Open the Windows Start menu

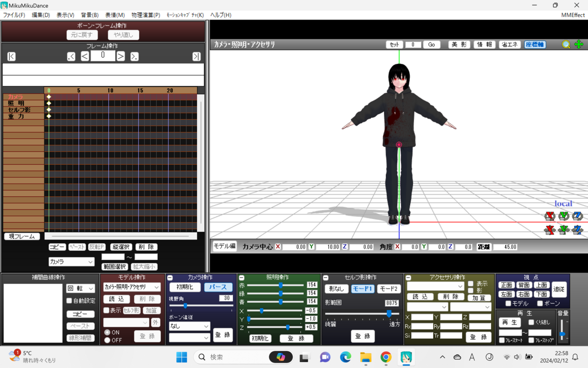pyautogui.click(x=181, y=357)
